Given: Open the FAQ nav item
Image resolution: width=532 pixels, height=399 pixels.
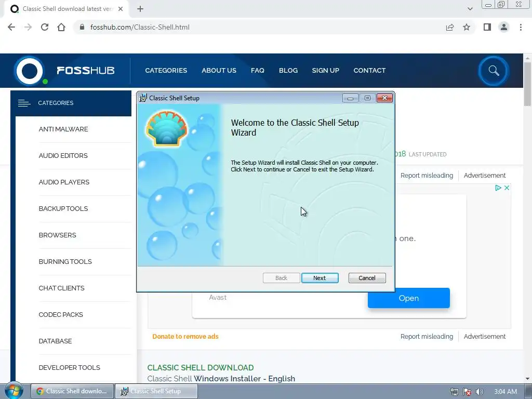Looking at the screenshot, I should [258, 71].
